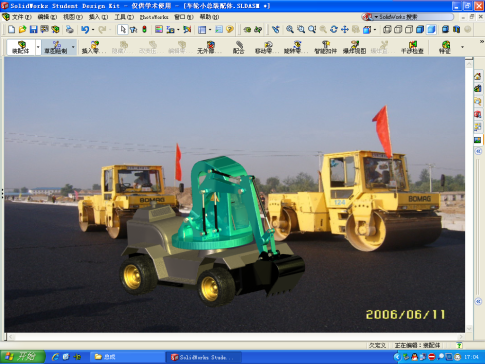Expand the Sketch (草图绘制) button dropdown arrow
The height and width of the screenshot is (364, 485).
73,47
